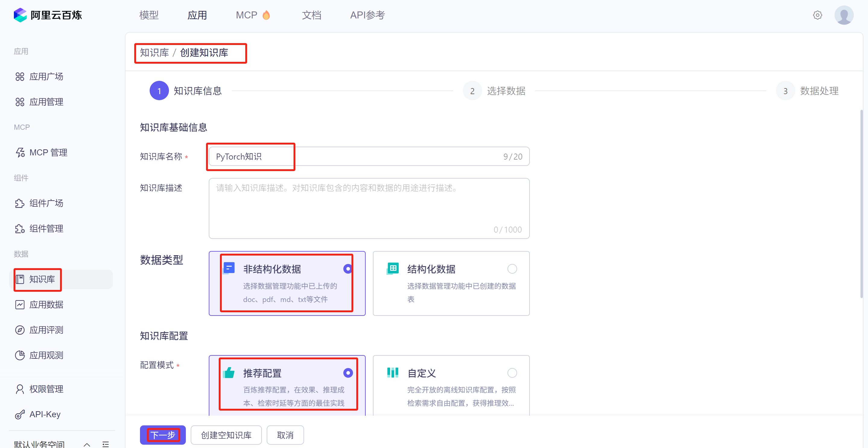Click the settings gear icon in the header
This screenshot has height=448, width=868.
[x=817, y=15]
